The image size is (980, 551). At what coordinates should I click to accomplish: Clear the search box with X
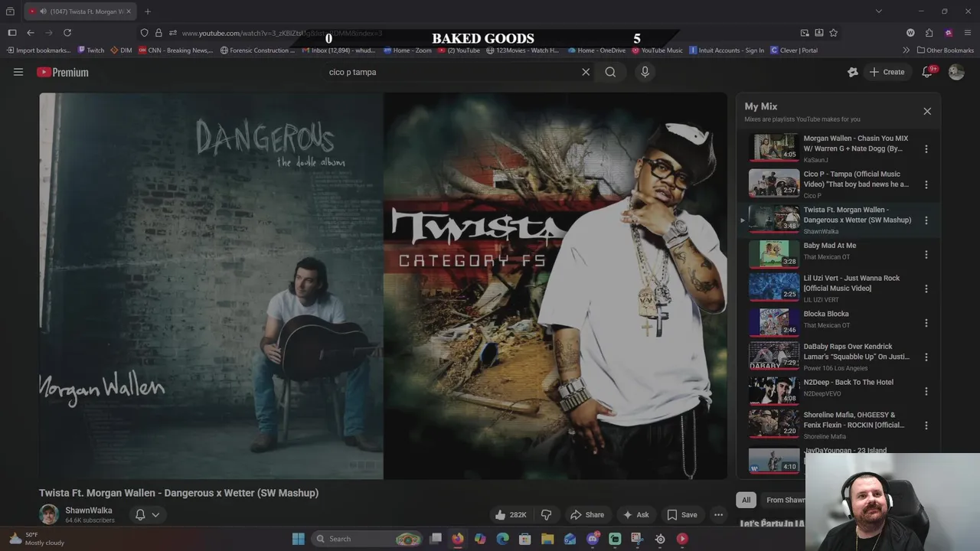point(586,72)
